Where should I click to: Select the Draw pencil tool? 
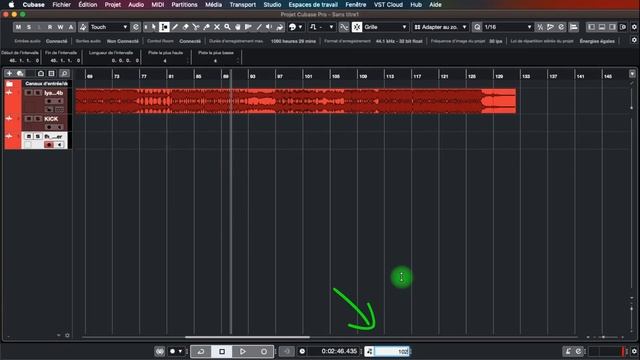pyautogui.click(x=175, y=27)
